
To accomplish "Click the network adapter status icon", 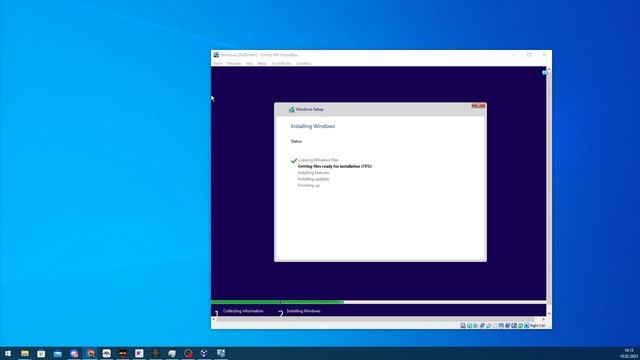I will point(482,326).
